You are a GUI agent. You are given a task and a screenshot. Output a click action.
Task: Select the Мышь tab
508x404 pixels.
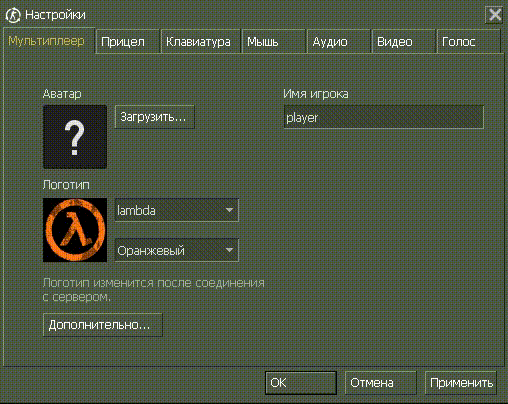pos(274,42)
